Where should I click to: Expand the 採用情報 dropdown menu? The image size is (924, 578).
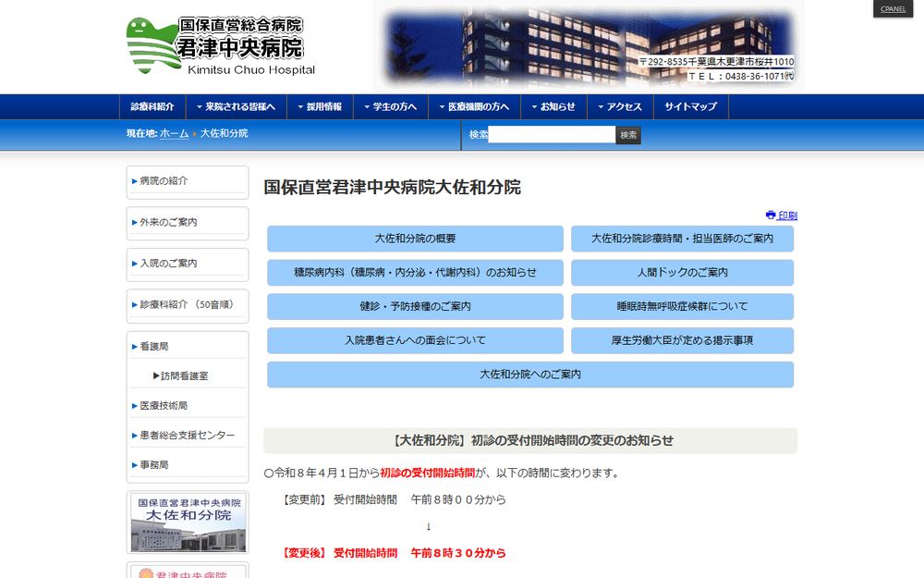click(320, 106)
